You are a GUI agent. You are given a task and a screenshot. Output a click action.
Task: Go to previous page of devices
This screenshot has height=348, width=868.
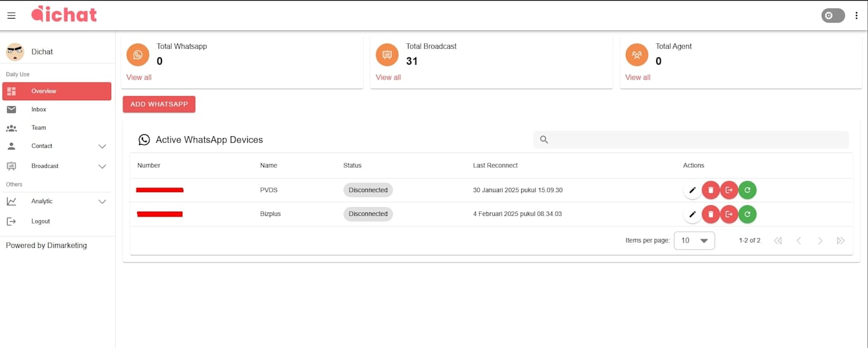coord(799,241)
